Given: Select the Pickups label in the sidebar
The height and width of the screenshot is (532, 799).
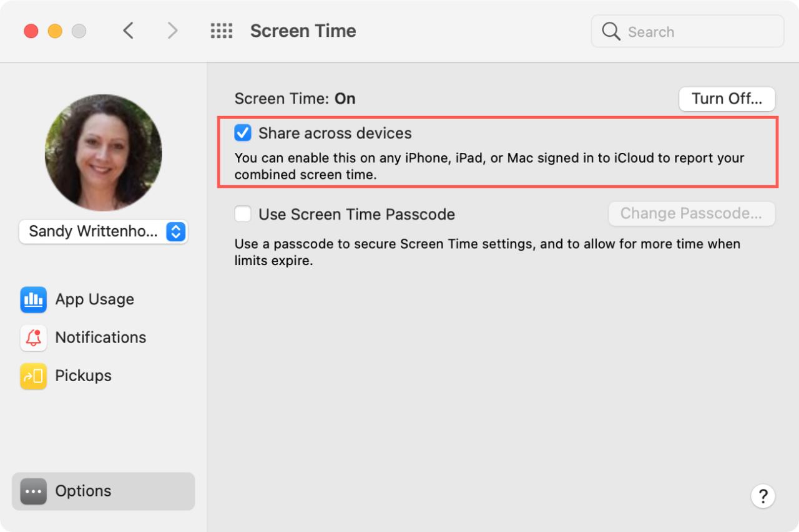Looking at the screenshot, I should [x=83, y=375].
